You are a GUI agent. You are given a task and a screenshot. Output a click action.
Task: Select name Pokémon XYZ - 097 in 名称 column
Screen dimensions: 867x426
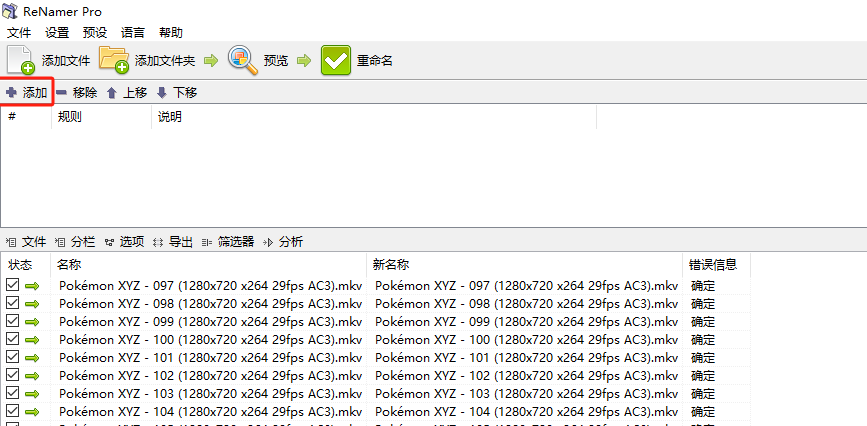tap(210, 286)
